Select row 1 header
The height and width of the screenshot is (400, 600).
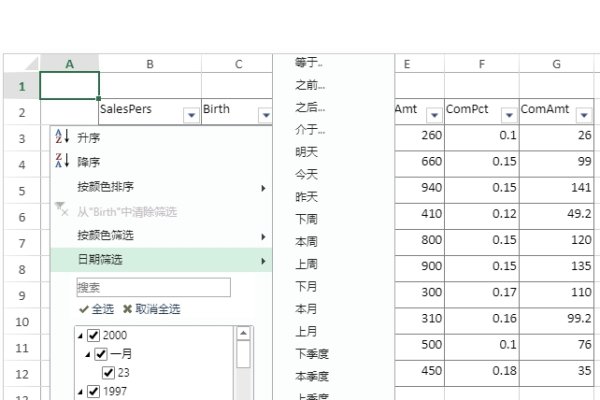22,86
